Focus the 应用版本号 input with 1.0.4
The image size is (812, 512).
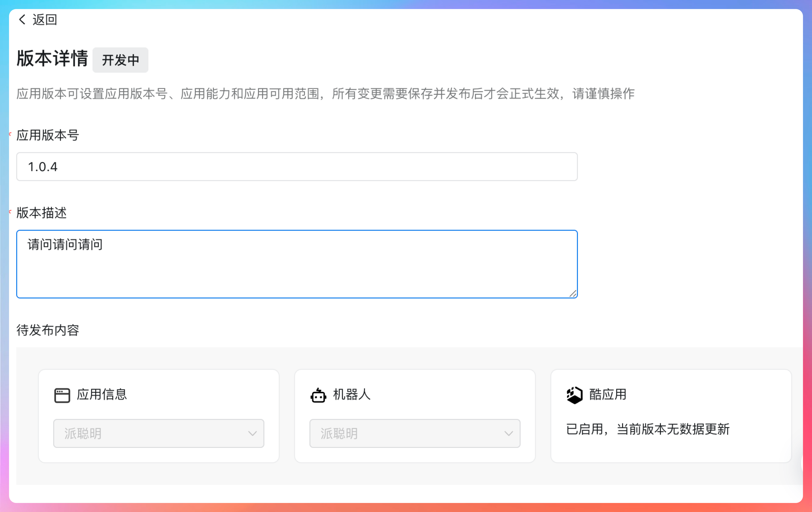pyautogui.click(x=297, y=167)
